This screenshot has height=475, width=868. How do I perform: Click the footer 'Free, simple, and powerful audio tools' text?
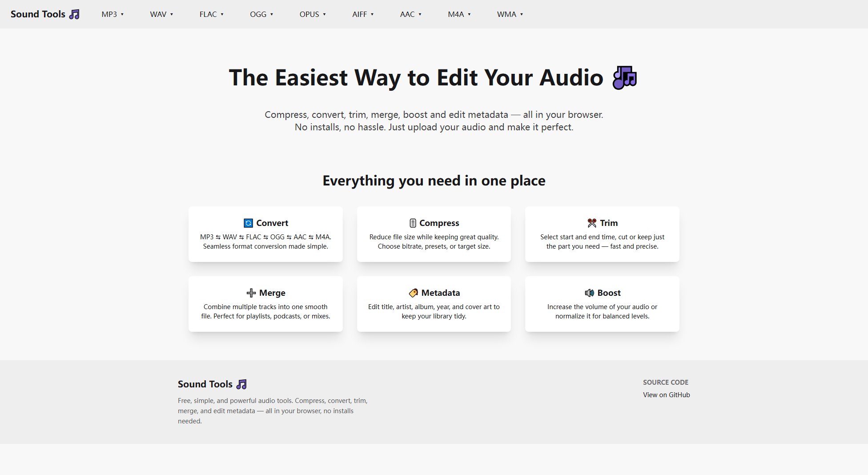[x=273, y=411]
